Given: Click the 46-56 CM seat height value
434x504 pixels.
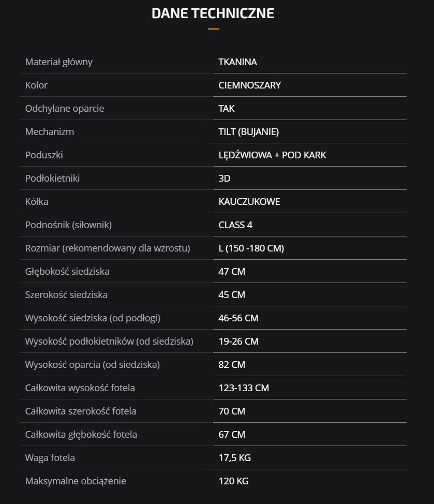Looking at the screenshot, I should tap(238, 318).
